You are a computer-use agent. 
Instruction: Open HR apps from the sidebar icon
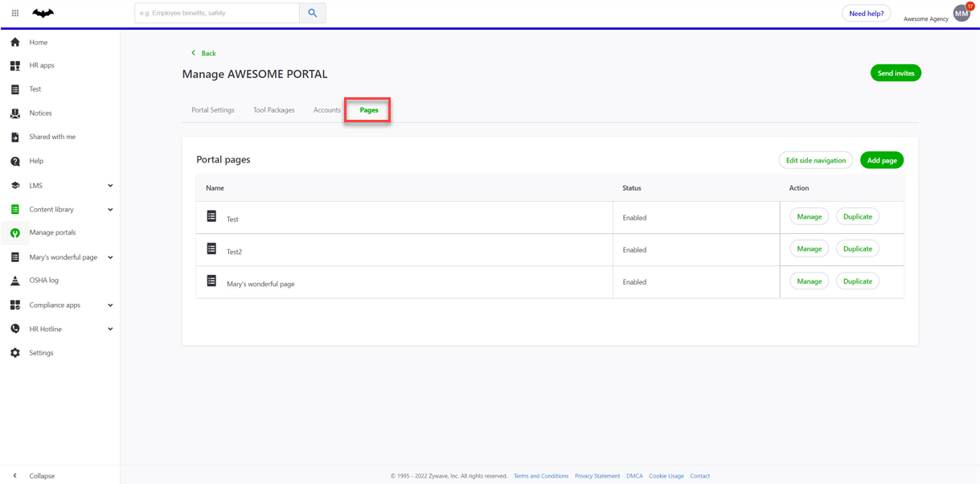tap(14, 65)
